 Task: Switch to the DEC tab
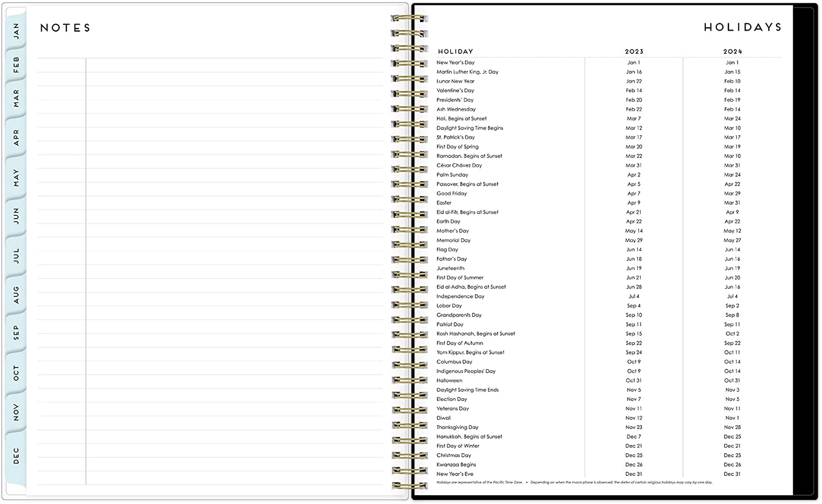(x=16, y=456)
